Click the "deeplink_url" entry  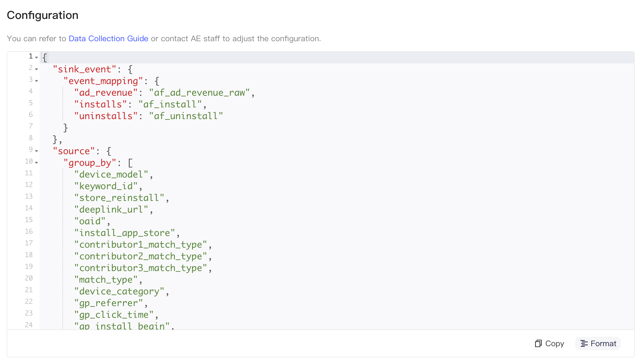[x=111, y=209]
